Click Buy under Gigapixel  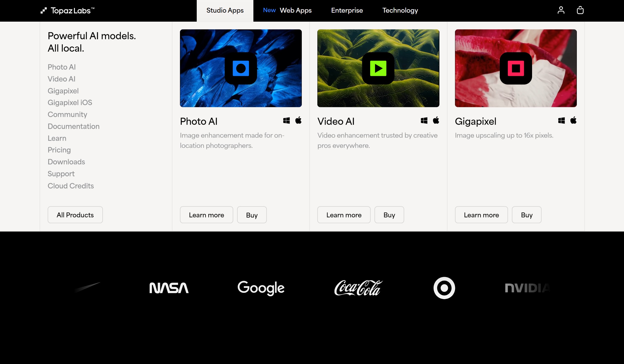(x=527, y=215)
